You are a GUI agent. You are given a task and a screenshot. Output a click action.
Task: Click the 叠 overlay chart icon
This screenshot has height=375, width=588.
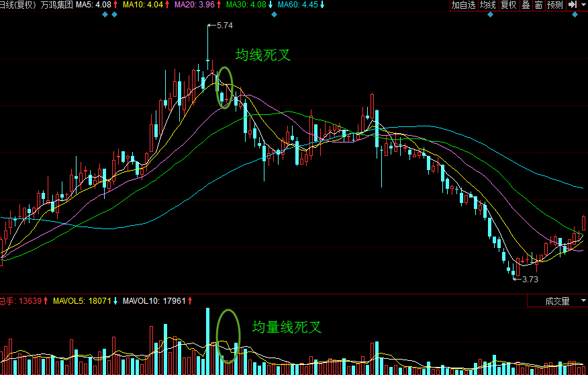(526, 5)
